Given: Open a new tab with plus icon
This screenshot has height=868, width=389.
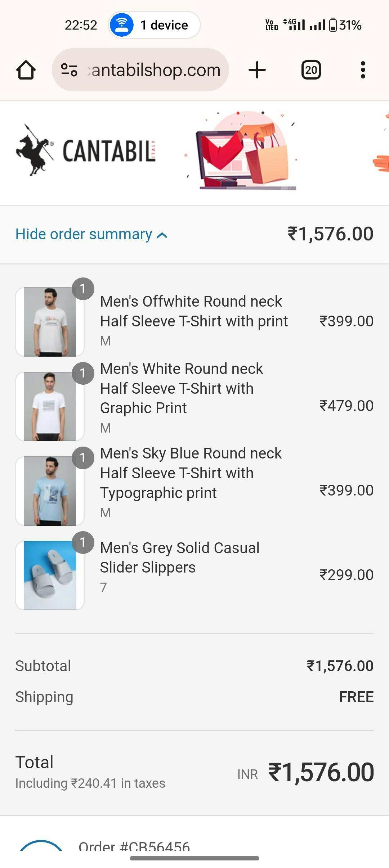Looking at the screenshot, I should coord(257,70).
